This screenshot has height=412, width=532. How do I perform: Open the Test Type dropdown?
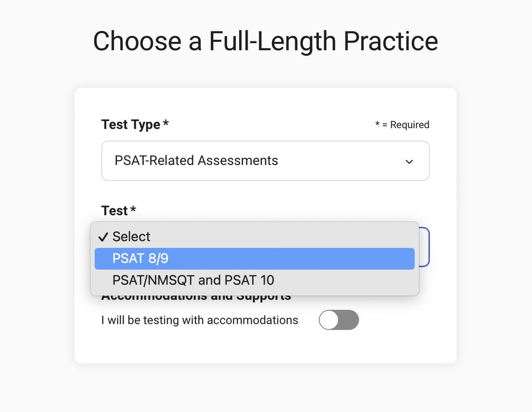click(x=265, y=161)
